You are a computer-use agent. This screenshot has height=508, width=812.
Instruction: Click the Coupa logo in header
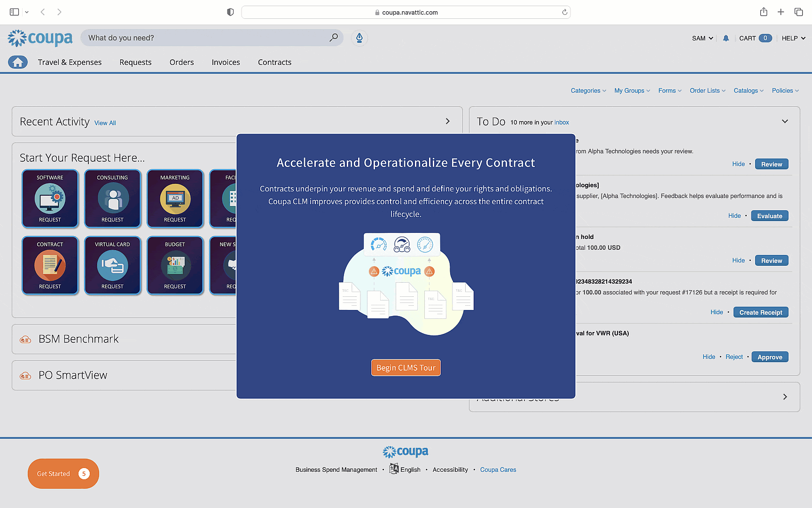[40, 38]
